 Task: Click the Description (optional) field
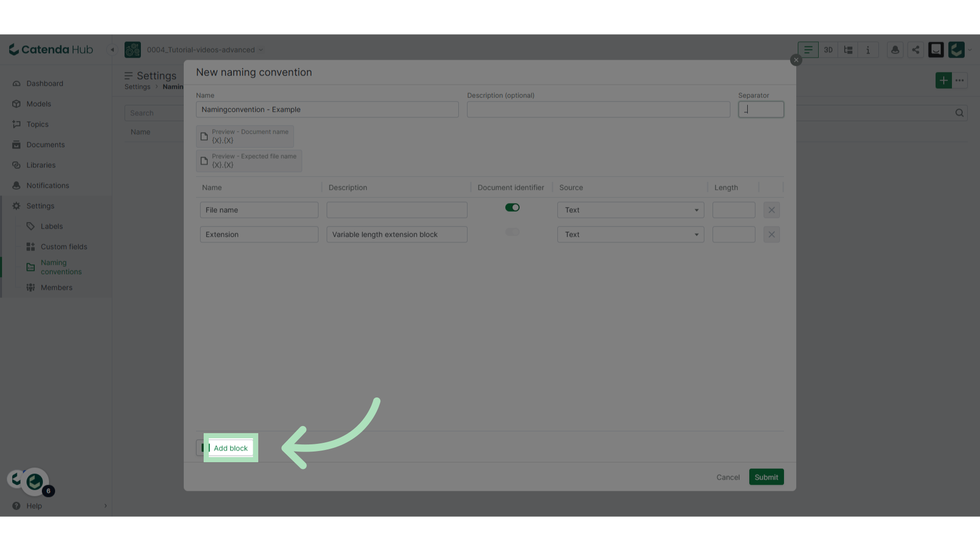coord(598,109)
